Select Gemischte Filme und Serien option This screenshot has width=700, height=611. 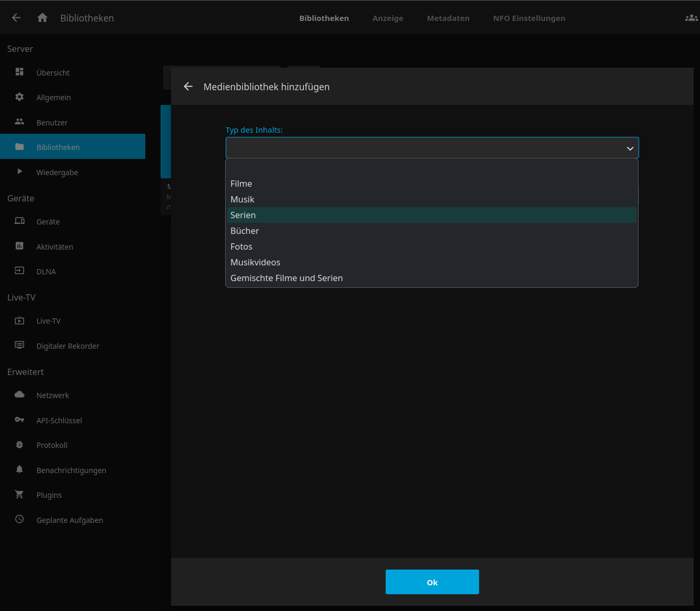tap(432, 278)
